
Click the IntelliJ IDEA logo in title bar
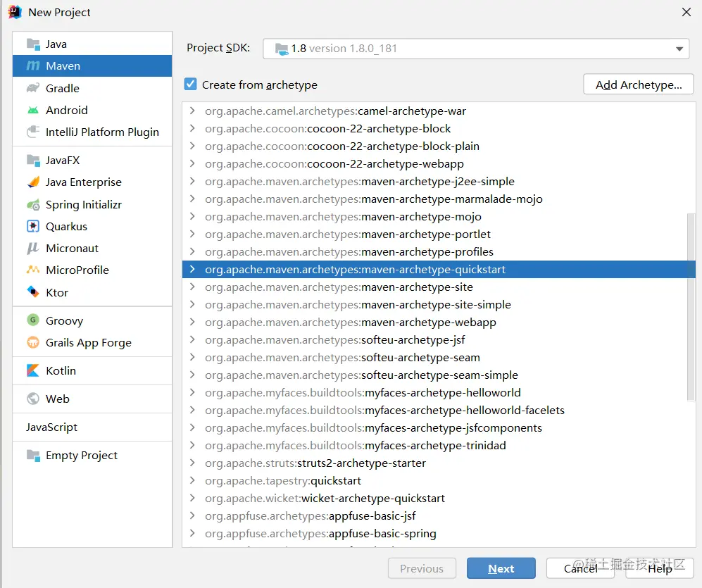14,12
